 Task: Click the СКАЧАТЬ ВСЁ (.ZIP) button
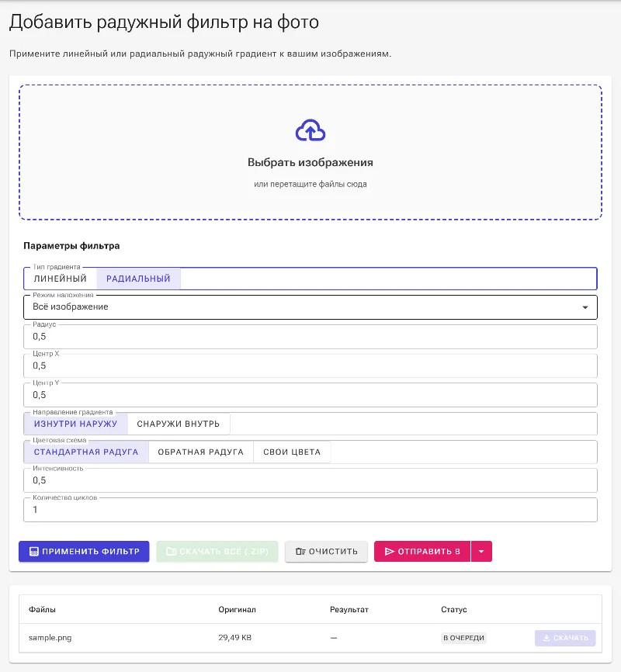pyautogui.click(x=217, y=552)
